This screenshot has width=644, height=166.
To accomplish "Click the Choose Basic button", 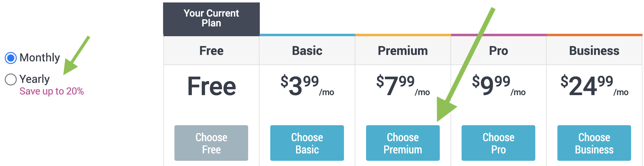I will (x=307, y=143).
